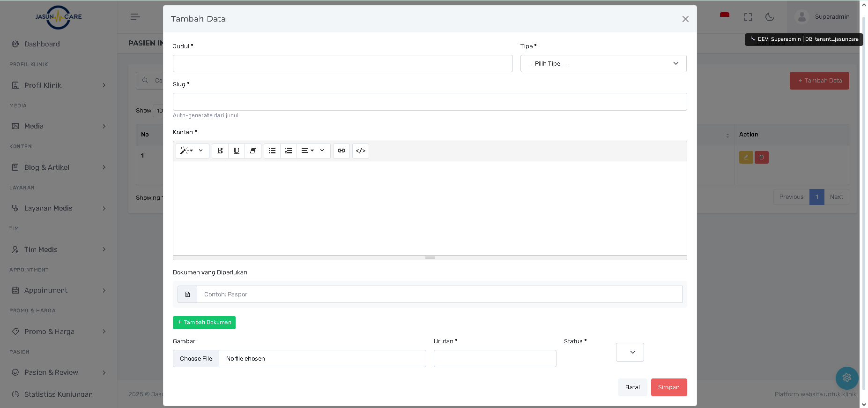Toggle dark mode moon icon
Screen dimensions: 868x408
(769, 17)
